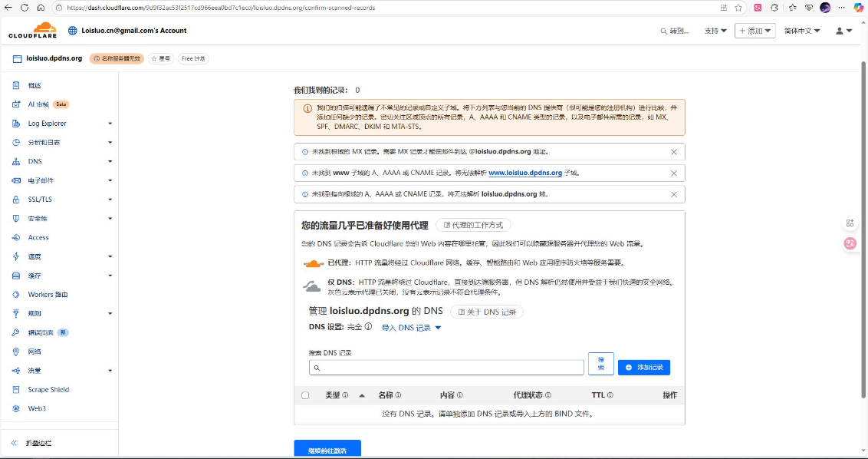
Task: Open 网络 network location item
Action: click(35, 352)
